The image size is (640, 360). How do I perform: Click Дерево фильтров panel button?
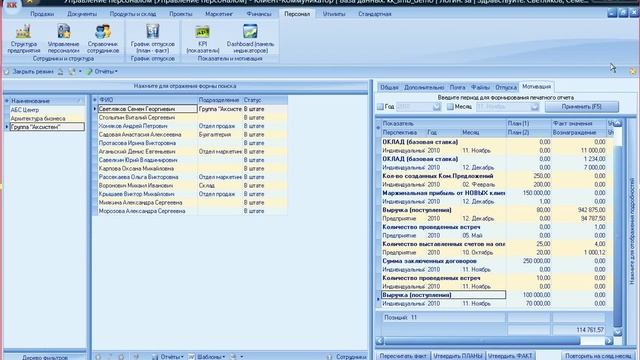[x=45, y=357]
